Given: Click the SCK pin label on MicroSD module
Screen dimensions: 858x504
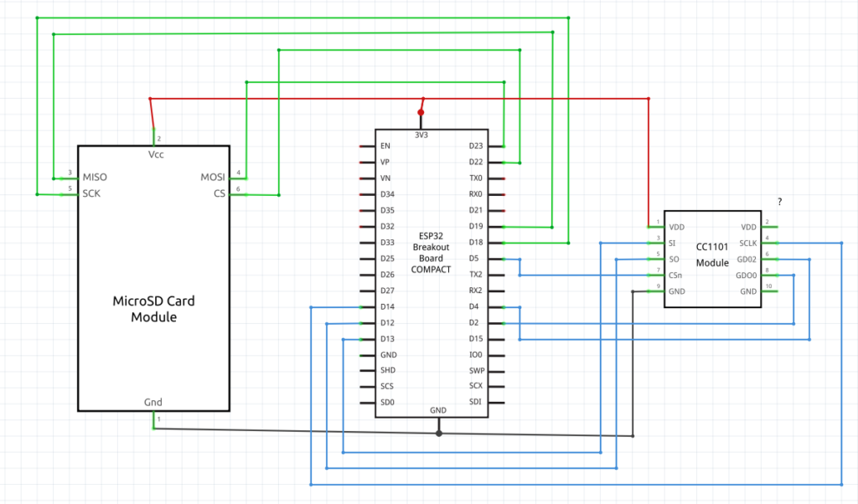Looking at the screenshot, I should [91, 193].
